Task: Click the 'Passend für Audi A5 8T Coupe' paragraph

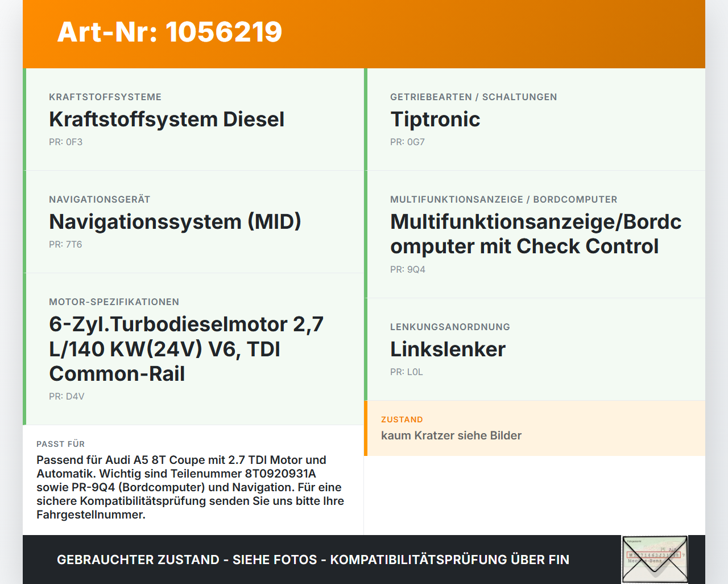Action: (191, 487)
